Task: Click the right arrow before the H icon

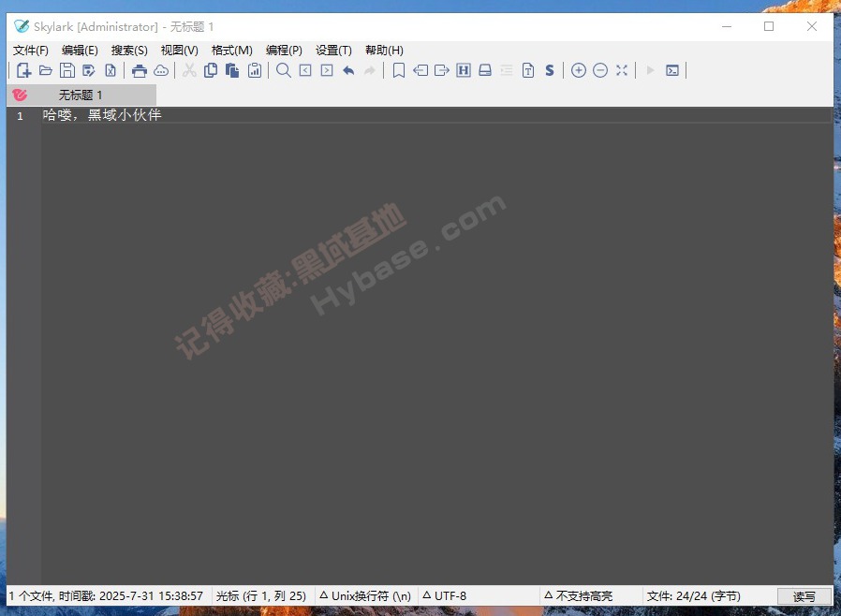Action: (x=442, y=70)
